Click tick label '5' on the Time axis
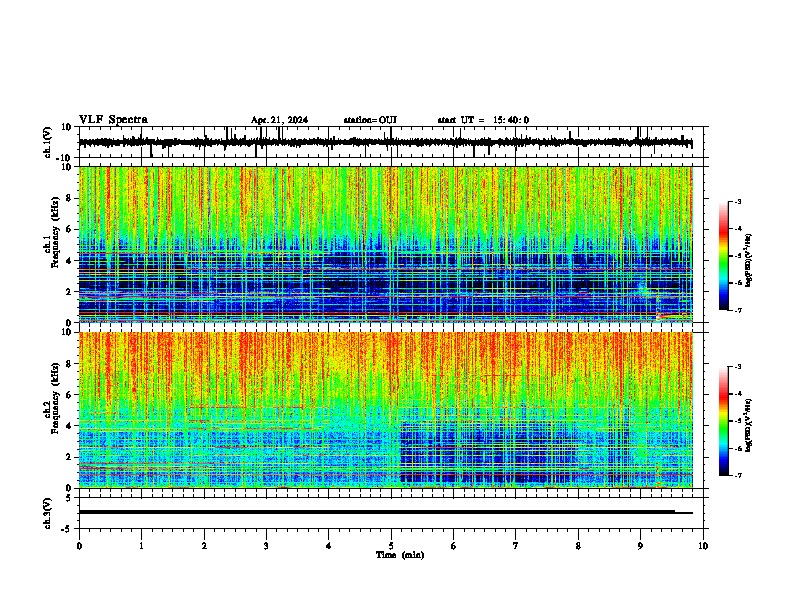 pos(391,546)
